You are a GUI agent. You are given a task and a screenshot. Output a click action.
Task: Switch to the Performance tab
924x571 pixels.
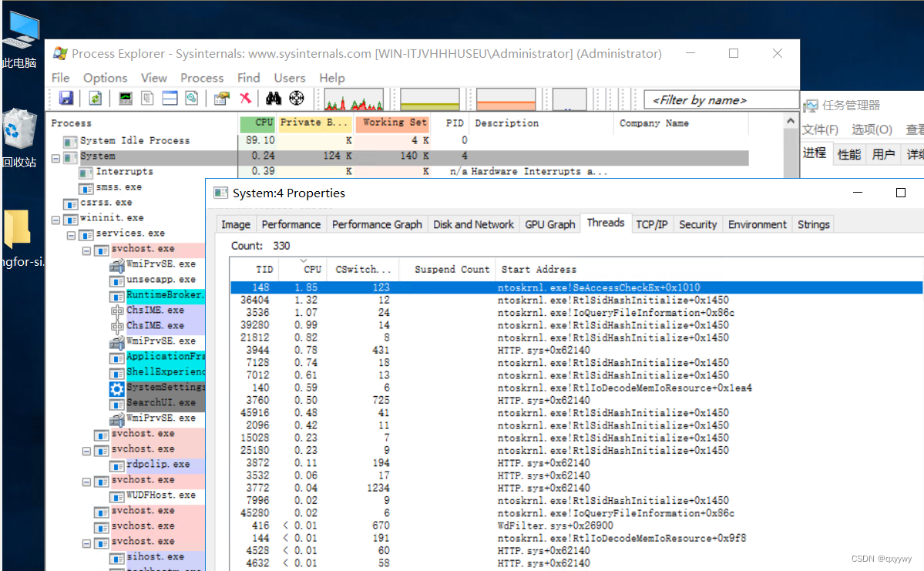pyautogui.click(x=291, y=224)
